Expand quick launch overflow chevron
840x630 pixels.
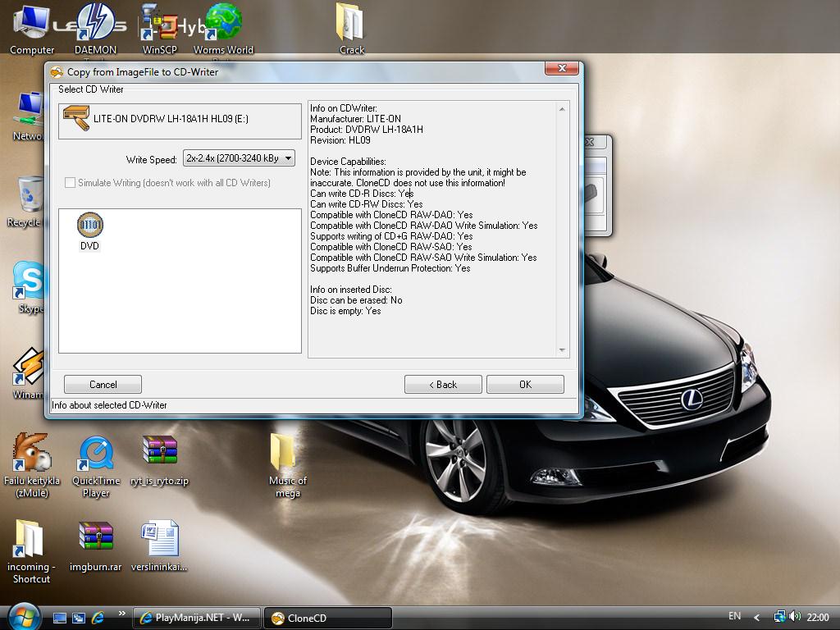tap(122, 614)
